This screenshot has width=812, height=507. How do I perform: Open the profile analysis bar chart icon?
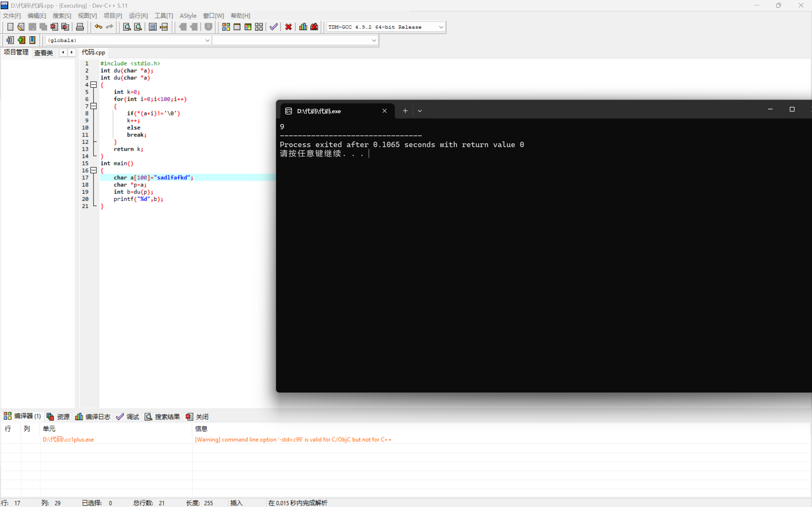(303, 27)
